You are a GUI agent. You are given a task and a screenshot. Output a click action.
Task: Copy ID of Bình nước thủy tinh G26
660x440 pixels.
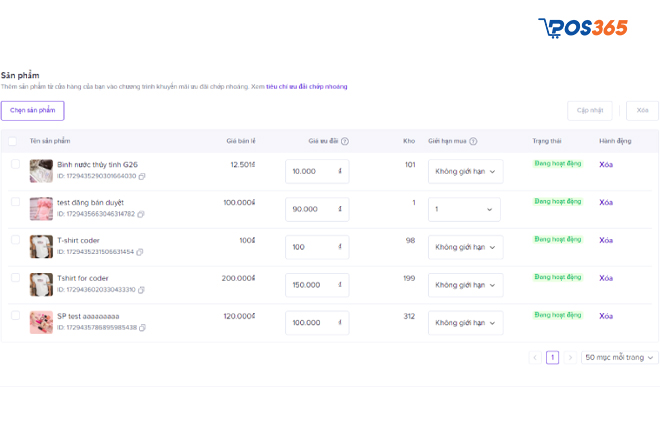pyautogui.click(x=142, y=176)
